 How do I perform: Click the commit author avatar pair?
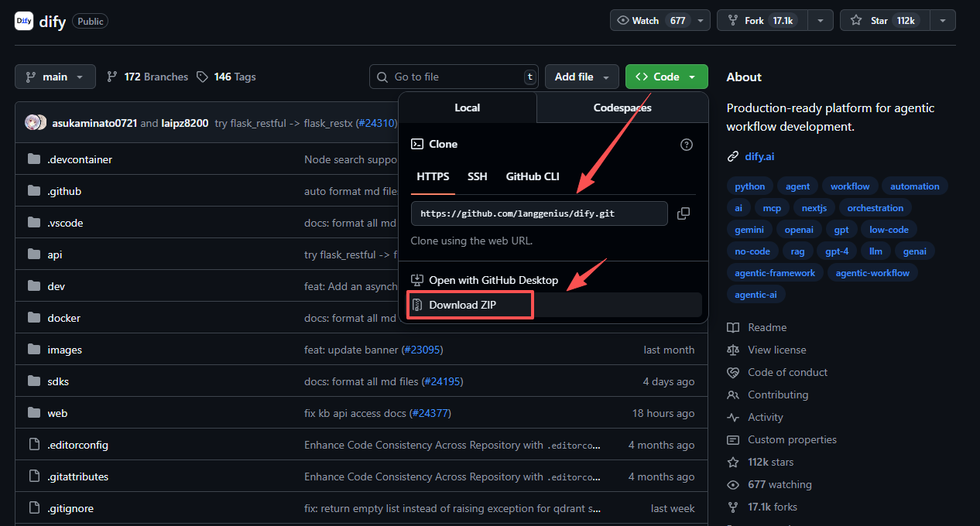[35, 122]
